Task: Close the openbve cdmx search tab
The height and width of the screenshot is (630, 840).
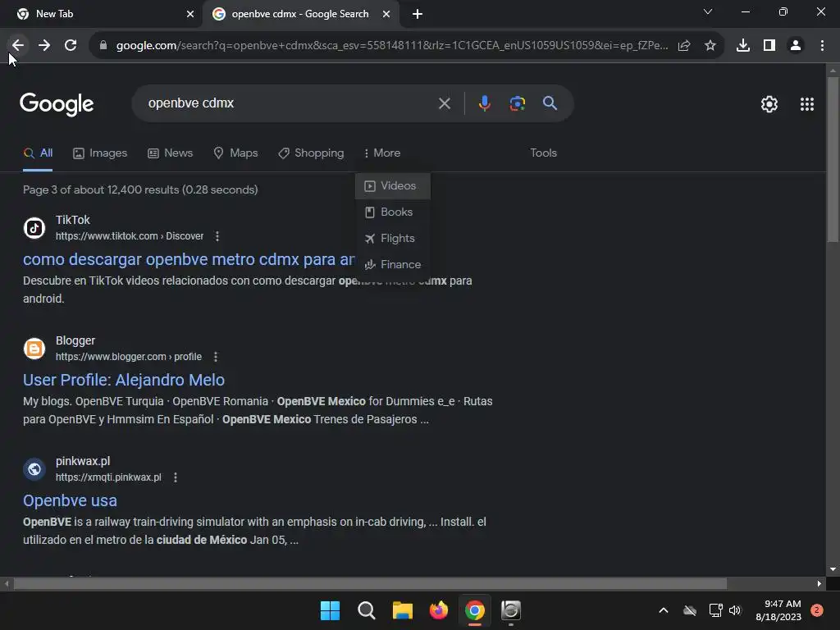Action: 386,14
